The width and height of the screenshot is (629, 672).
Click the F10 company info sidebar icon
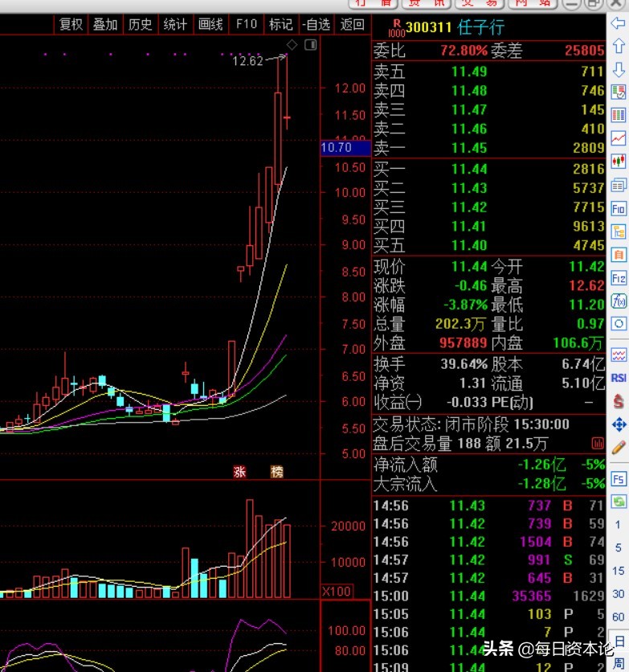619,208
